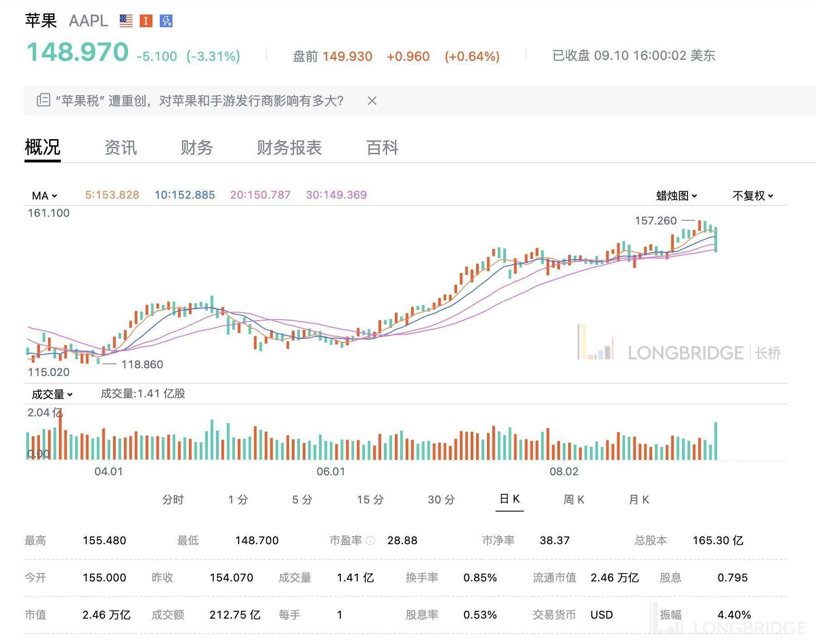This screenshot has height=644, width=816.
Task: Open the 苹果税 news headline
Action: [x=199, y=101]
